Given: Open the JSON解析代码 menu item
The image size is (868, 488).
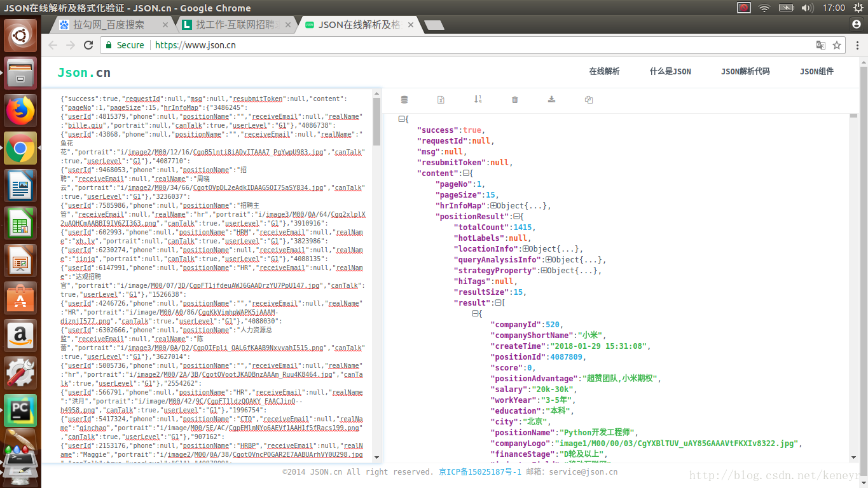Looking at the screenshot, I should coord(745,71).
